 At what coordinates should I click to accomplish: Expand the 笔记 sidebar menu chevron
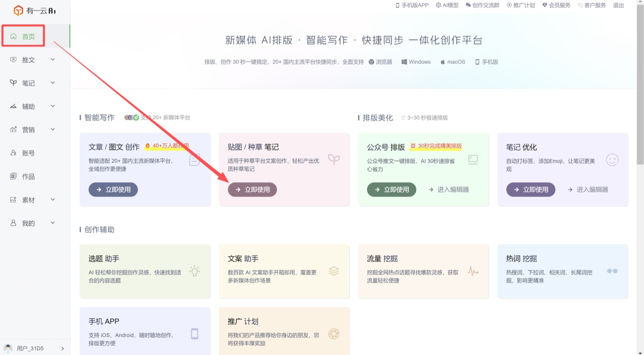53,83
